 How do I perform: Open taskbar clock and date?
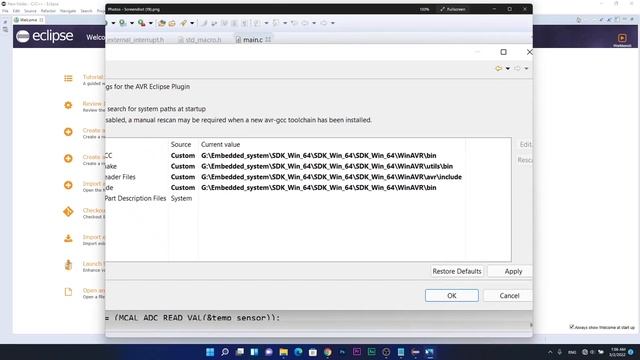(617, 352)
